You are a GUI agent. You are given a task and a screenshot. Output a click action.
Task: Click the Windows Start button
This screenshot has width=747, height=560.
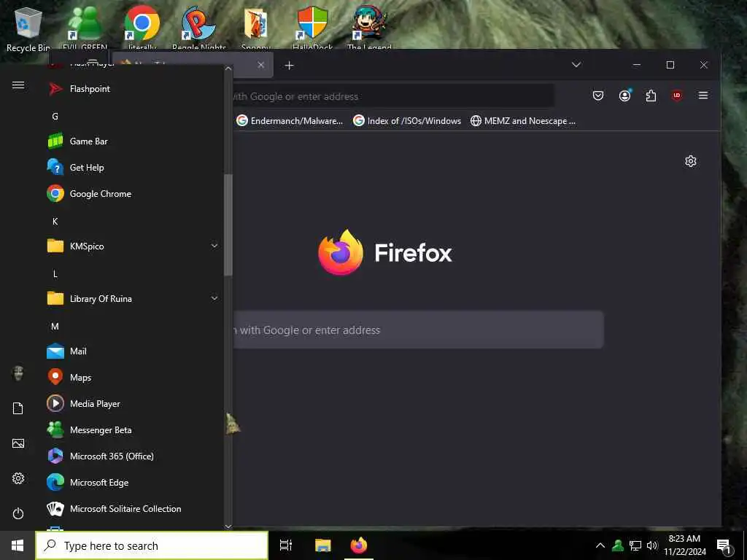18,545
